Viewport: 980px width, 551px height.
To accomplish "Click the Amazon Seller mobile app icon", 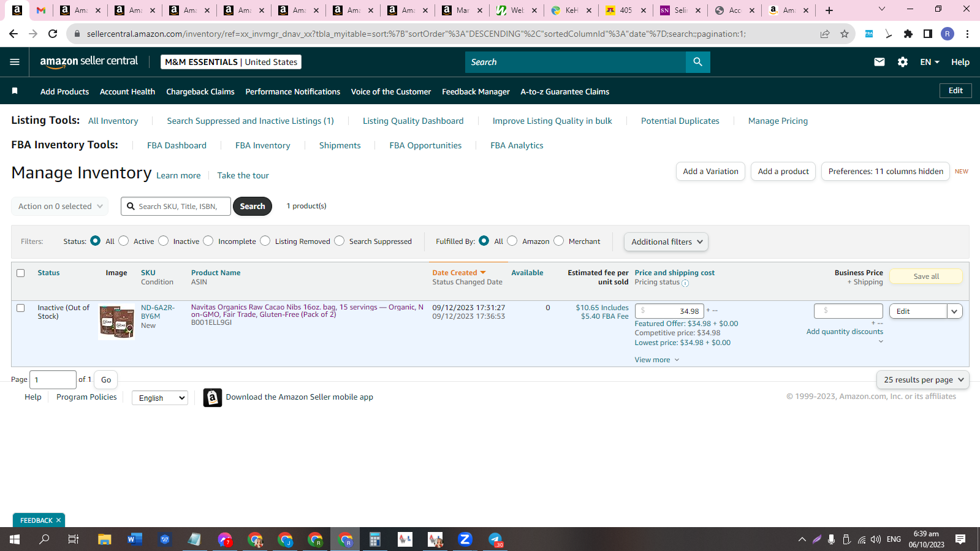I will 212,398.
